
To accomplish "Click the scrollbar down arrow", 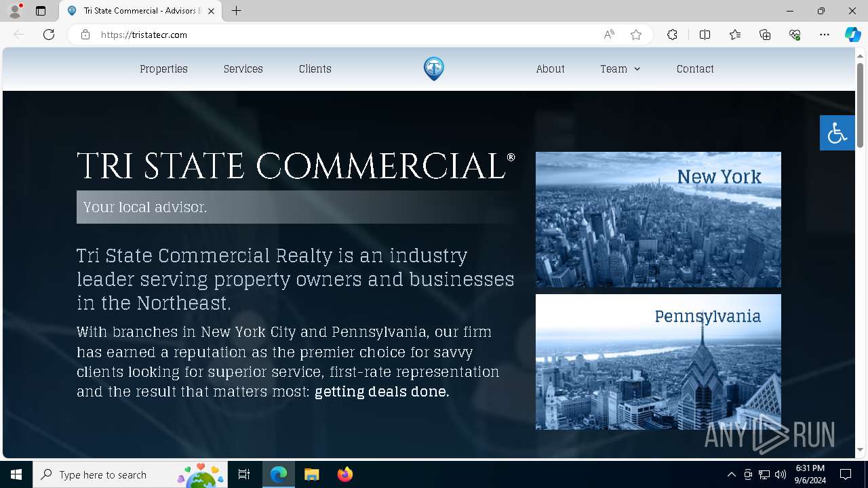I will (861, 449).
